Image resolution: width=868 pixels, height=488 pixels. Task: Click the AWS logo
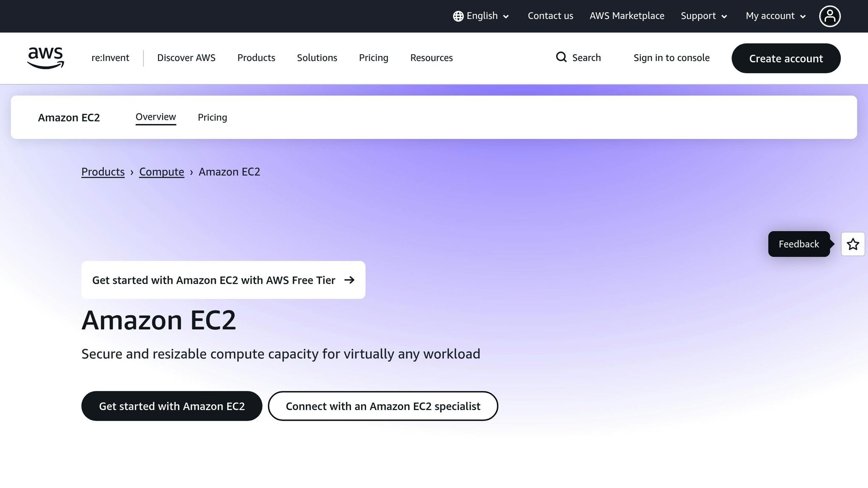click(x=45, y=58)
